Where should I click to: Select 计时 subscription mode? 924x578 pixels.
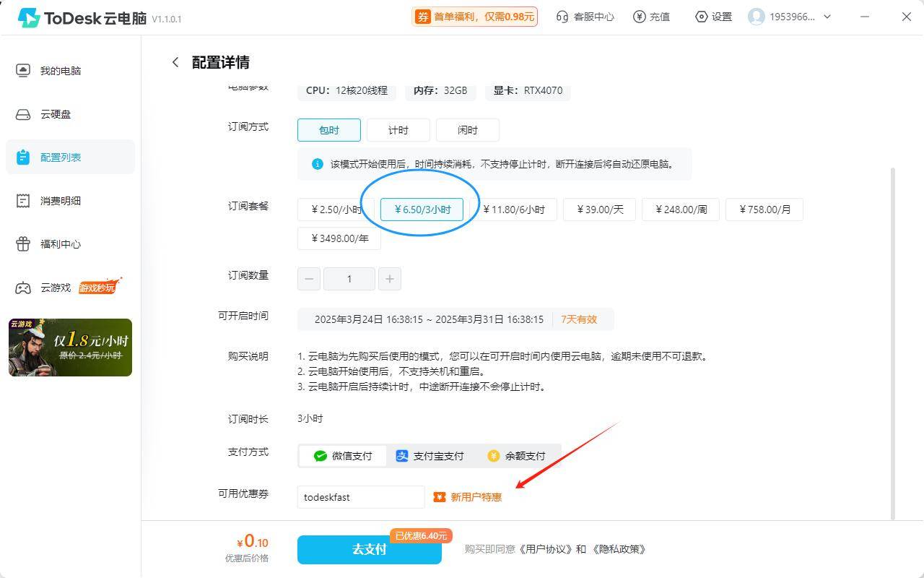tap(398, 130)
